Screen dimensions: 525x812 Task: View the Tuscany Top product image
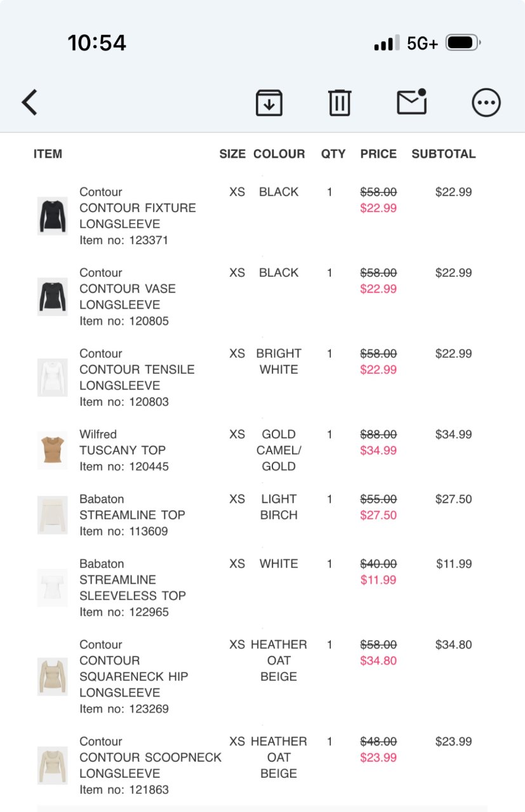[52, 450]
